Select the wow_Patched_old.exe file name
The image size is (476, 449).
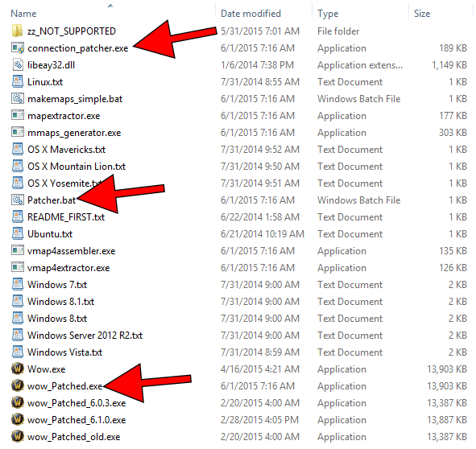click(x=73, y=437)
